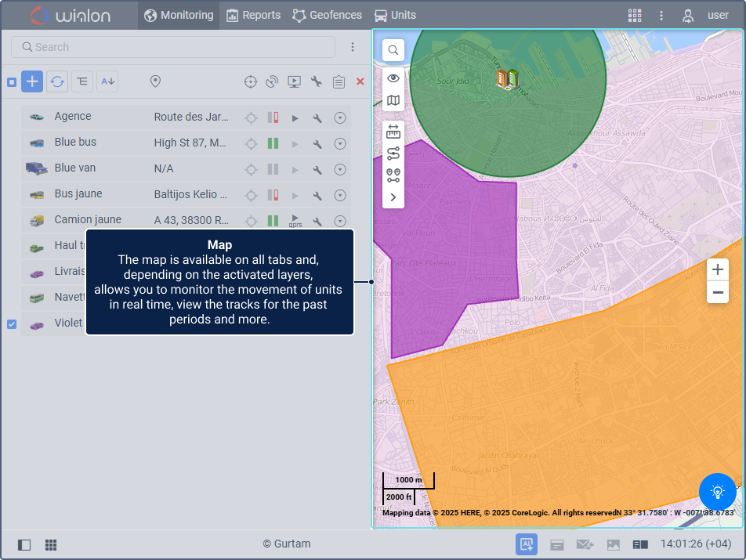Open the footer notifications window icon

click(x=557, y=545)
